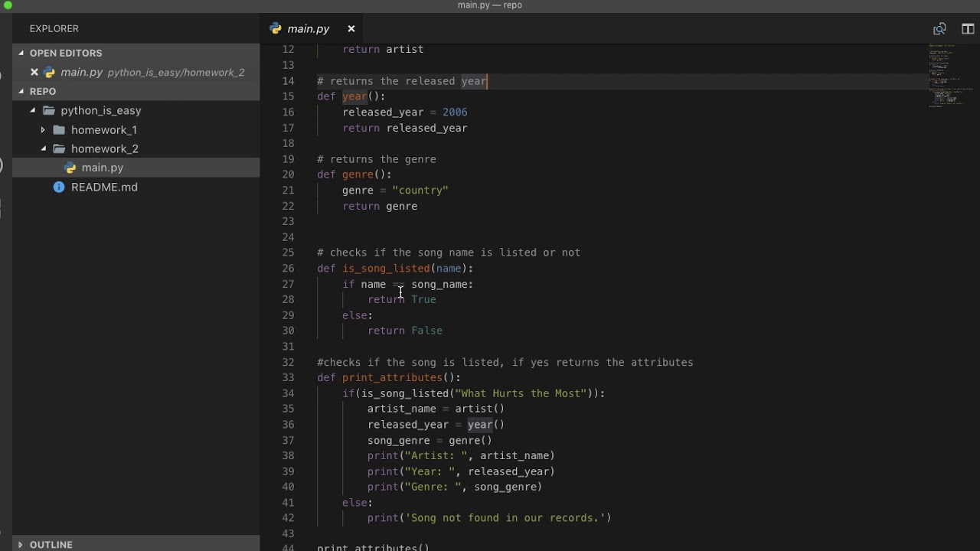Click the print "Artist: " statement
The width and height of the screenshot is (980, 551).
(461, 455)
